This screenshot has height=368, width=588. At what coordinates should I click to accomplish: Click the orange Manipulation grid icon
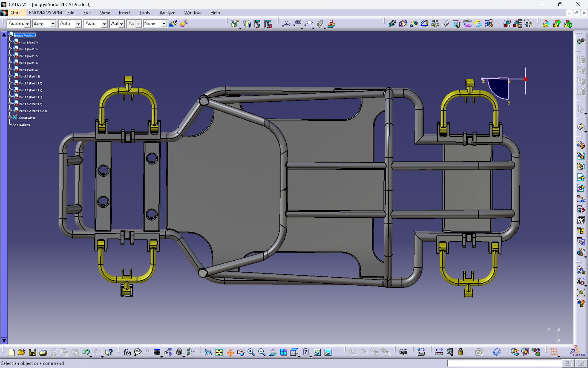click(x=554, y=352)
